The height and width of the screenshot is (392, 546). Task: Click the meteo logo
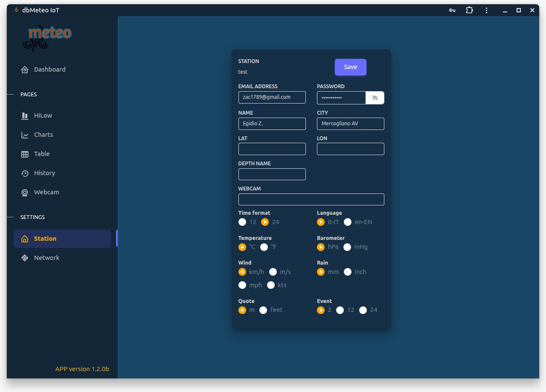click(47, 38)
